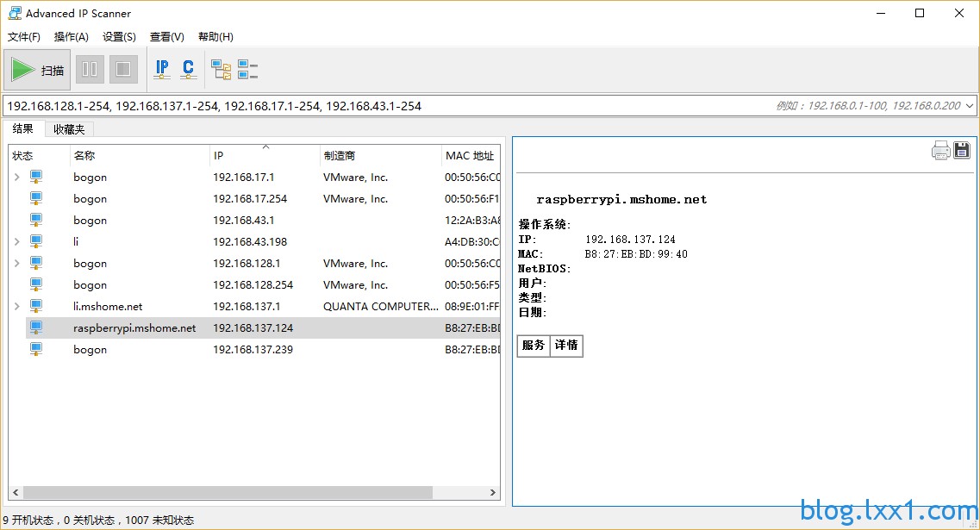980x530 pixels.
Task: Sort by the 状态 column header
Action: pyautogui.click(x=39, y=156)
